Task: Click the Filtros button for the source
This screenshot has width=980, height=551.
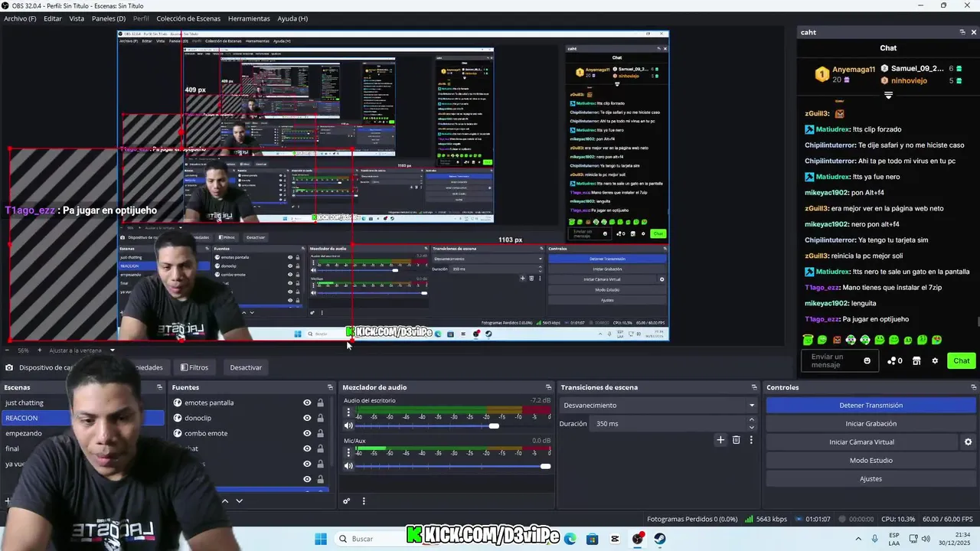Action: coord(194,367)
